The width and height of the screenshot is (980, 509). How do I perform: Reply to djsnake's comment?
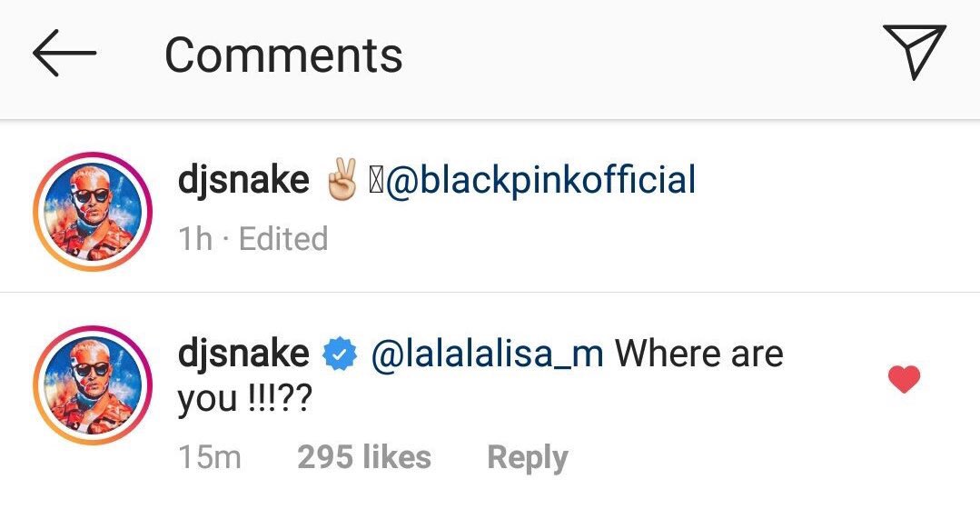coord(528,456)
